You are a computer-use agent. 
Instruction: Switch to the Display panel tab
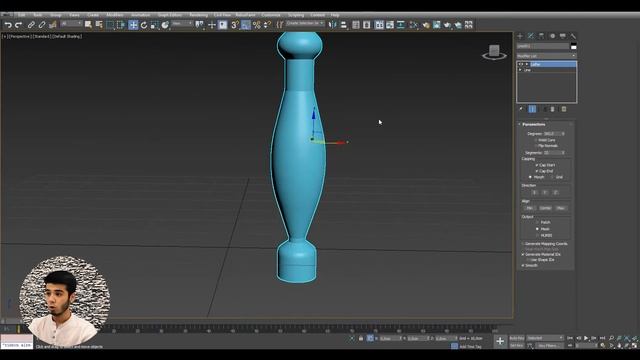(563, 36)
